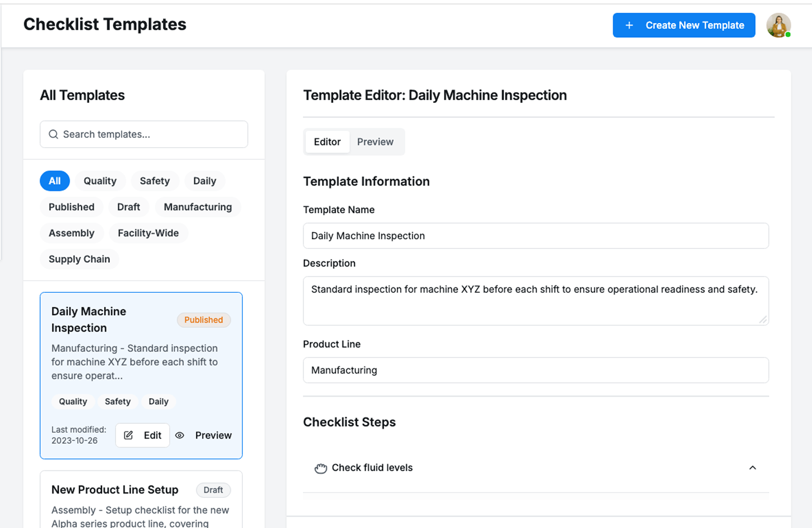812x528 pixels.
Task: Click Preview on the Daily Machine Inspection card
Action: coord(213,435)
